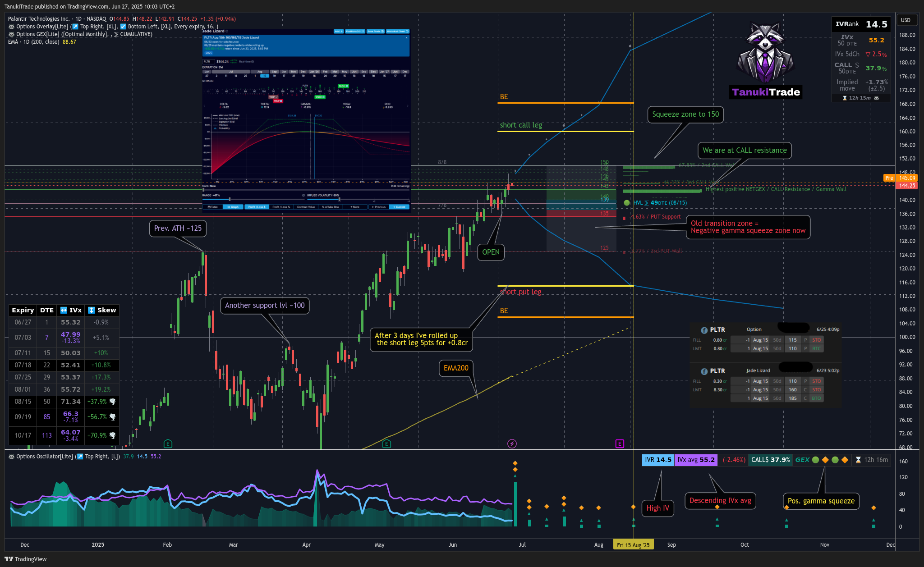Click the Real-time help icon

253,62
